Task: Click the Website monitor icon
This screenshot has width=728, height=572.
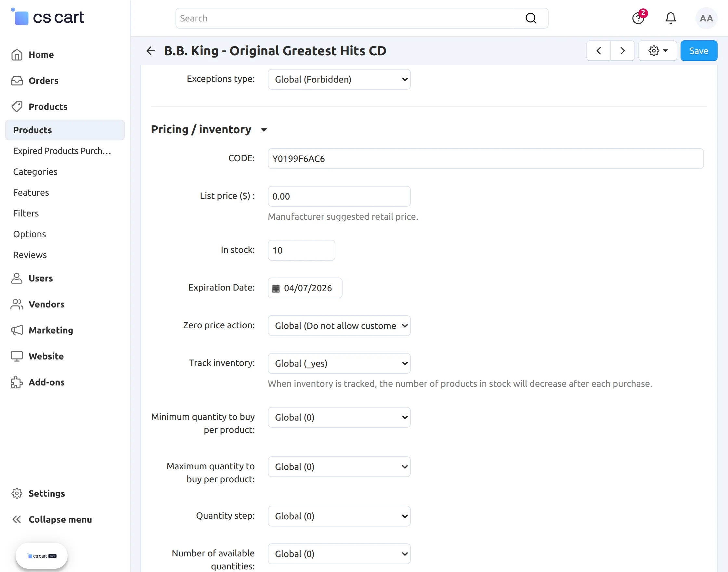Action: [x=17, y=356]
